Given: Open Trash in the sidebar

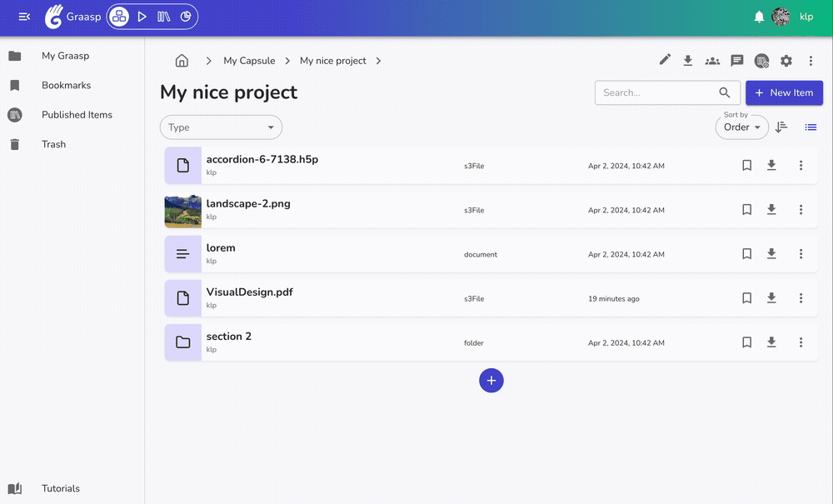Looking at the screenshot, I should point(53,144).
